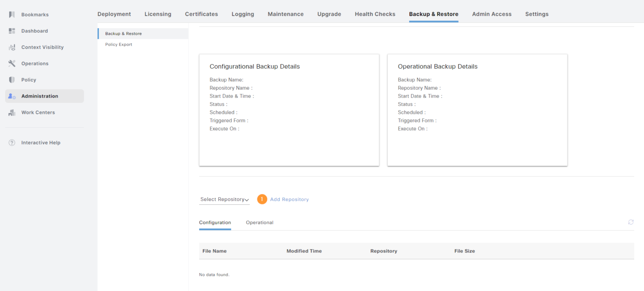Sort backups by File Name column
The image size is (644, 291).
(214, 251)
